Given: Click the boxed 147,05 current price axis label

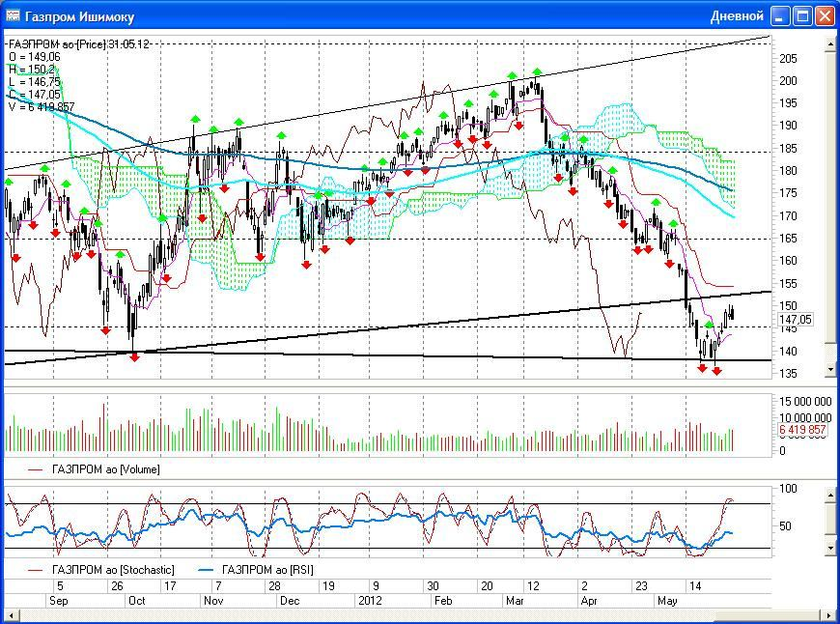Looking at the screenshot, I should coord(795,320).
